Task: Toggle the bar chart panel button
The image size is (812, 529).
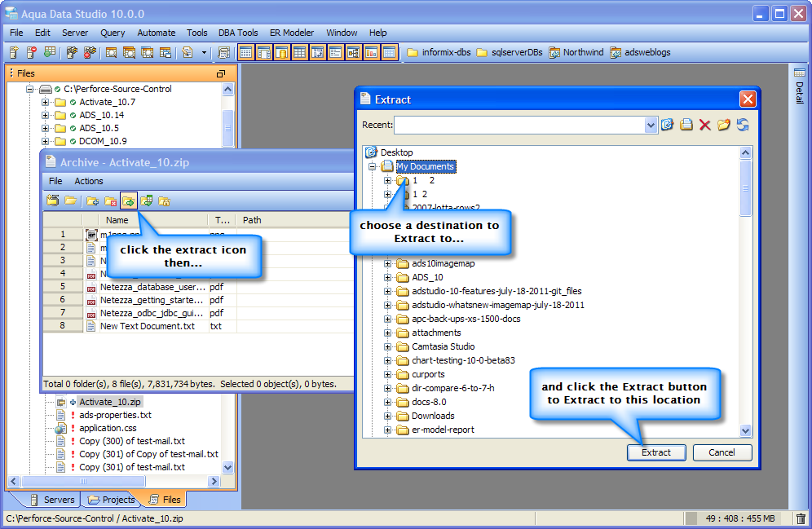Action: [371, 52]
